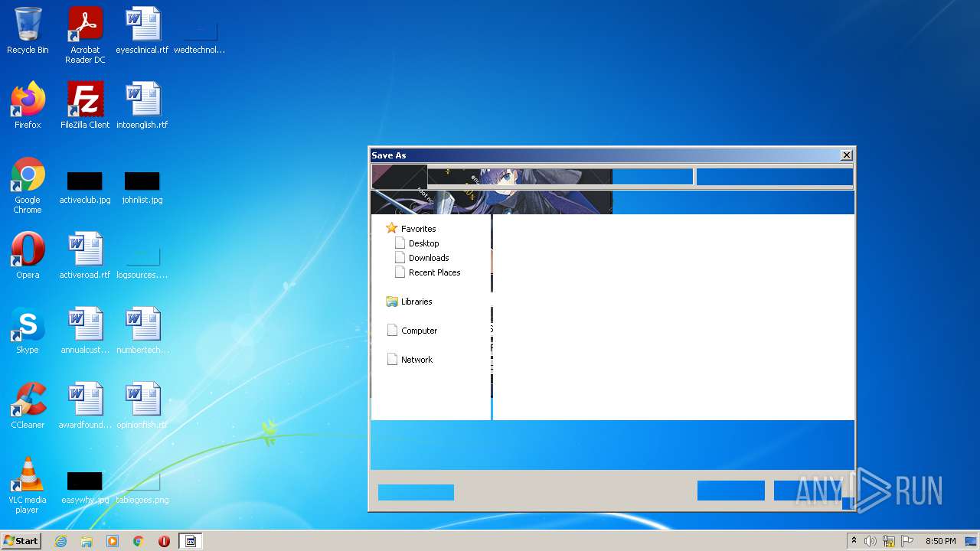Open the Firefox desktop shortcut
980x551 pixels.
click(28, 106)
